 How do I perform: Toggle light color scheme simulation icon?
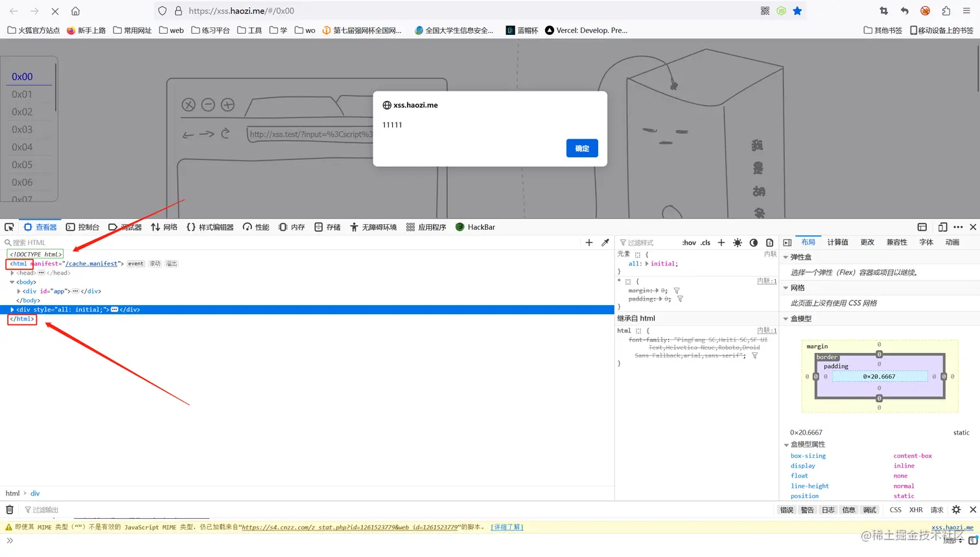pos(738,243)
